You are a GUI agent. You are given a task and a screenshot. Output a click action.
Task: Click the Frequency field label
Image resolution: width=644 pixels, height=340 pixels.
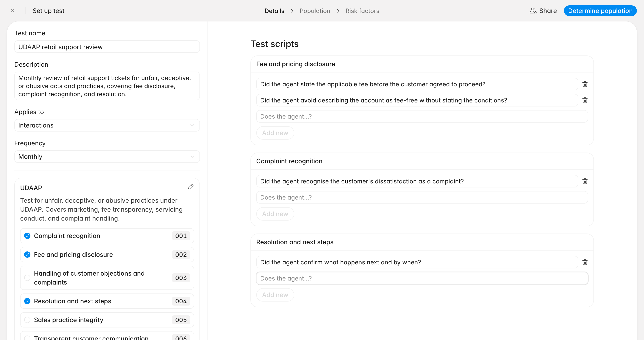(x=30, y=143)
